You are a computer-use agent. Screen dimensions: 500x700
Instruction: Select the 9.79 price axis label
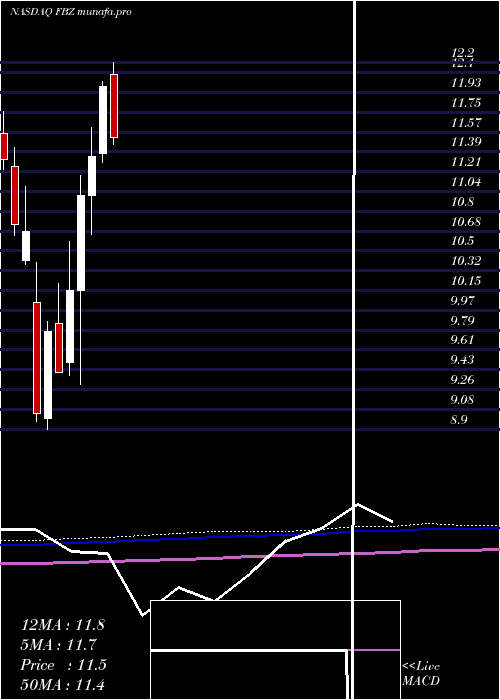pos(462,320)
